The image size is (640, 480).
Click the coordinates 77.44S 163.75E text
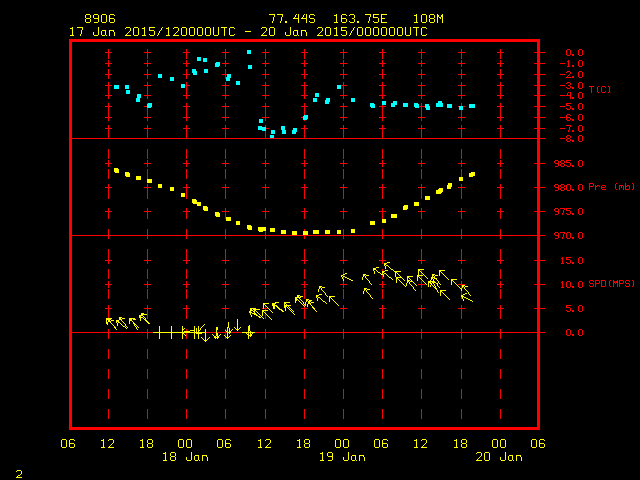(328, 19)
